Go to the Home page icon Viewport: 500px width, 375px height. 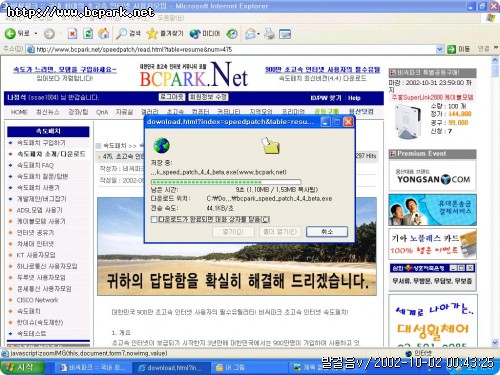pos(104,33)
